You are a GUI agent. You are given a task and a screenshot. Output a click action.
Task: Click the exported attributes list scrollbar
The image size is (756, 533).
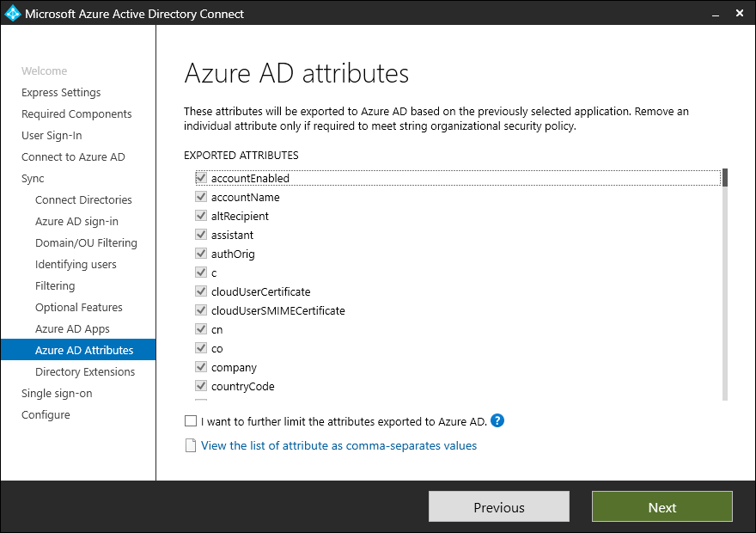coord(725,284)
